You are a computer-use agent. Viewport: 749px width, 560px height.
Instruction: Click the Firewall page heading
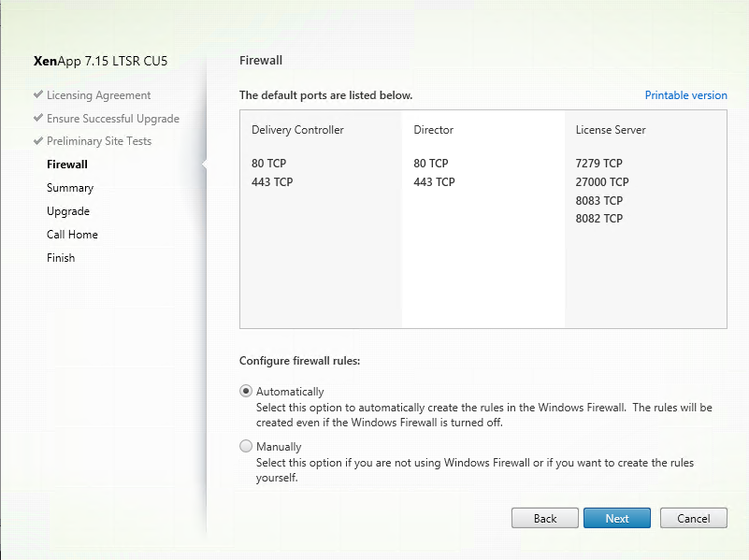261,60
